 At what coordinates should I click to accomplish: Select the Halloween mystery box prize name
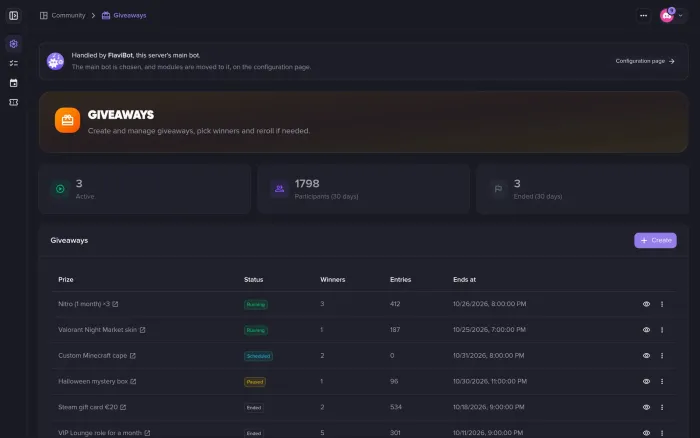[x=93, y=382]
